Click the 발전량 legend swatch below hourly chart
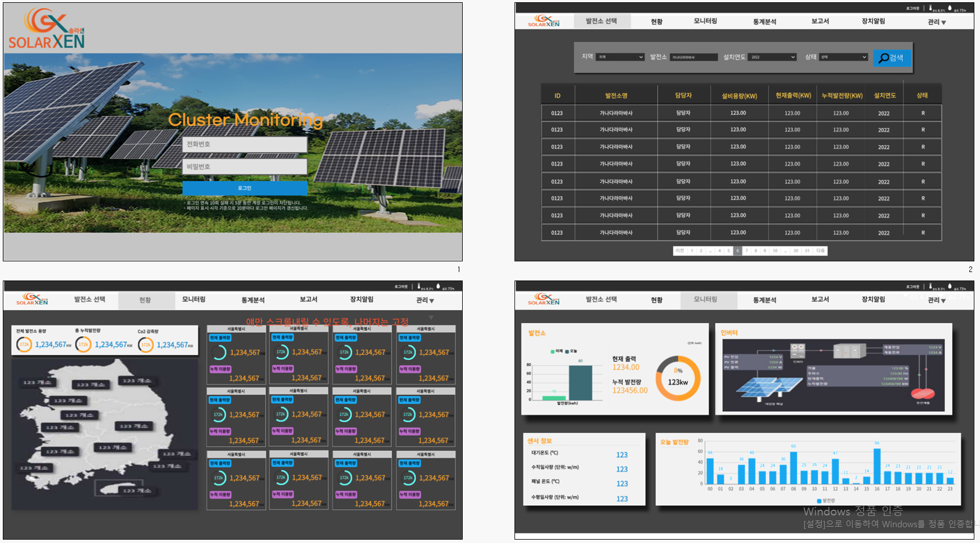980x543 pixels. tap(819, 500)
